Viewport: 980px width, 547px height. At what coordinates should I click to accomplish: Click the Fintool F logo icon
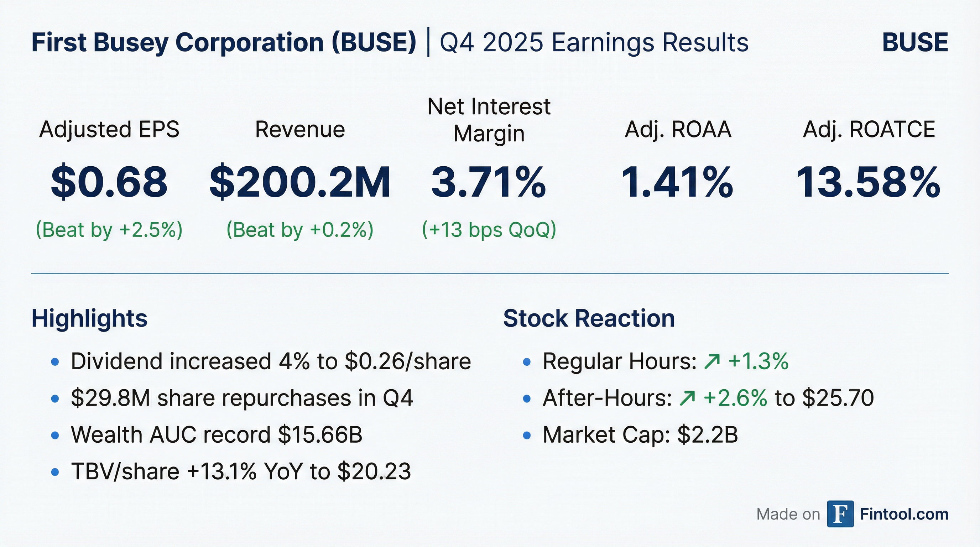(x=840, y=514)
